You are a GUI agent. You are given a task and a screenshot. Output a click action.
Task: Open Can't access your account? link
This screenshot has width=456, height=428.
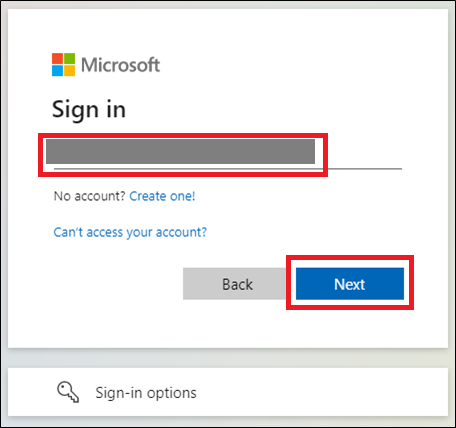point(130,232)
